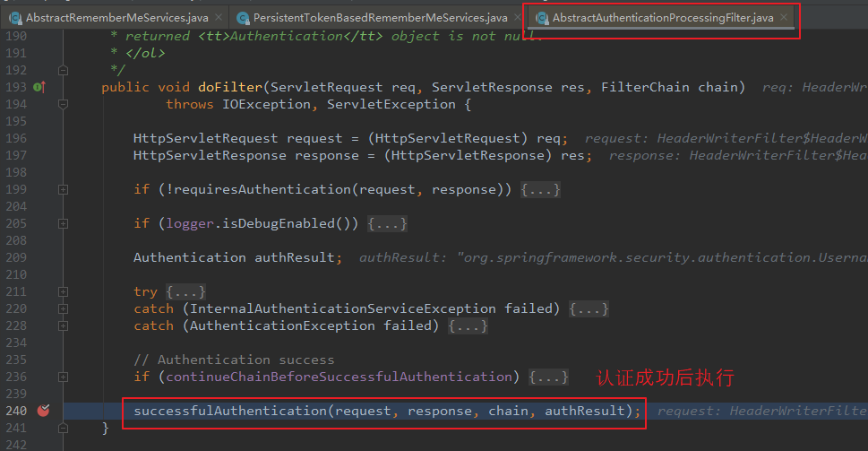
Task: Expand continueChainBeforeSuccessfulAuthentication fold at line 236
Action: [63, 377]
